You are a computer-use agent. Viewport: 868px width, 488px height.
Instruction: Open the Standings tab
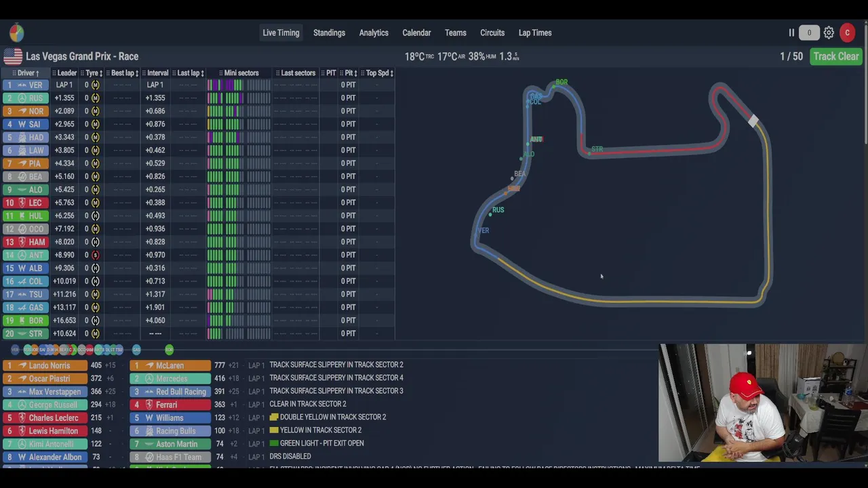pyautogui.click(x=329, y=33)
